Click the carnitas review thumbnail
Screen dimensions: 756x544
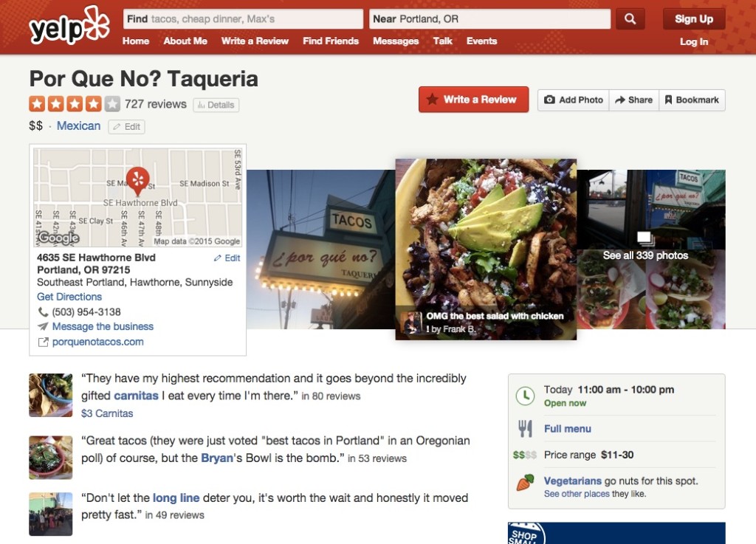click(51, 395)
